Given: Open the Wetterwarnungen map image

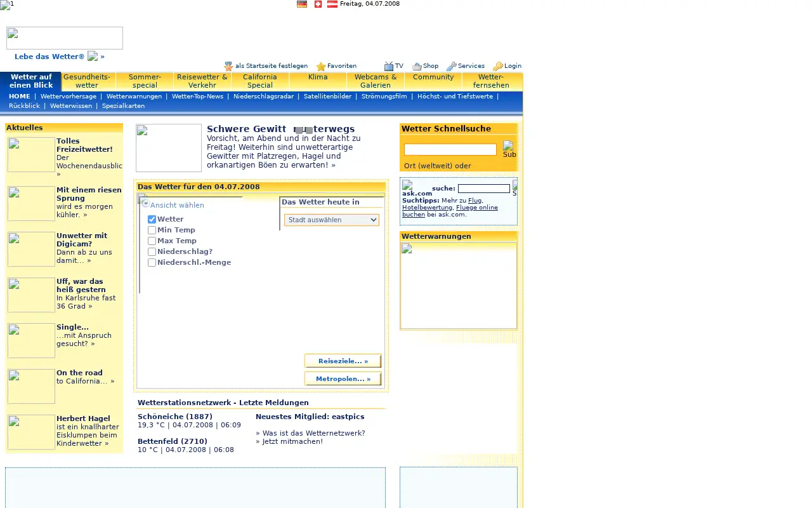Looking at the screenshot, I should (x=459, y=286).
